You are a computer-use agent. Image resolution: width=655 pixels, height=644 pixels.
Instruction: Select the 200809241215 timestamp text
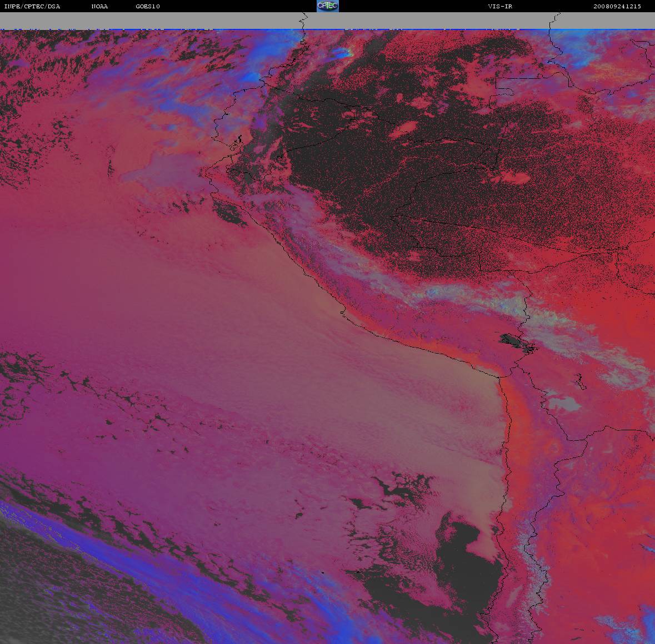click(x=617, y=6)
